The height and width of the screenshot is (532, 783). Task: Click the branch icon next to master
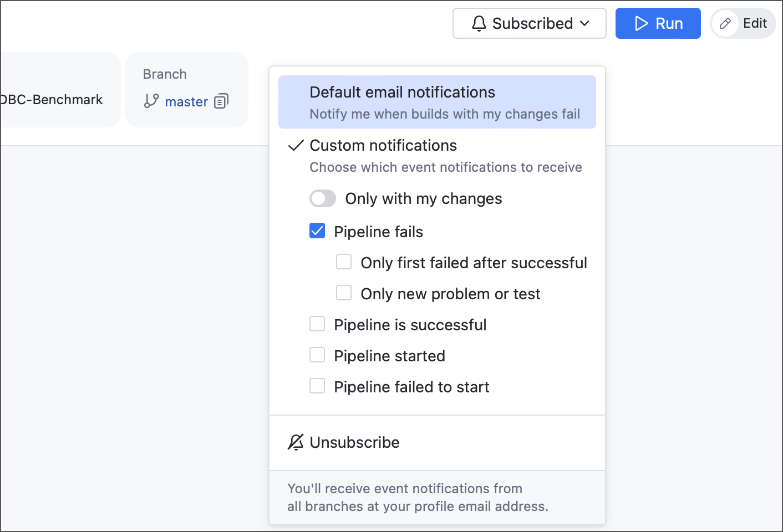tap(150, 101)
